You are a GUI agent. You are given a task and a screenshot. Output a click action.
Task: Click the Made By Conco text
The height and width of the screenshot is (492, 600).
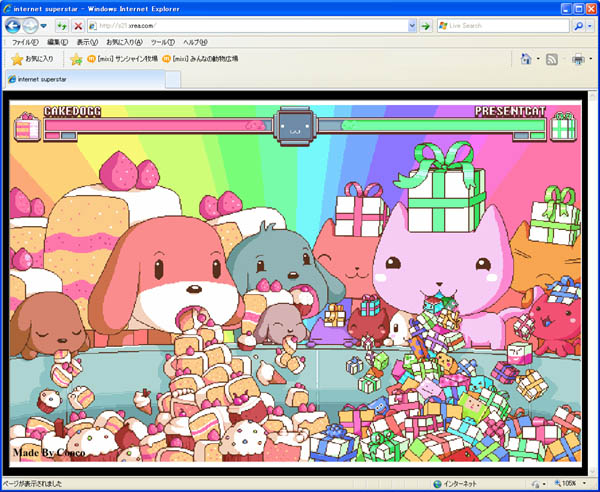[x=49, y=453]
